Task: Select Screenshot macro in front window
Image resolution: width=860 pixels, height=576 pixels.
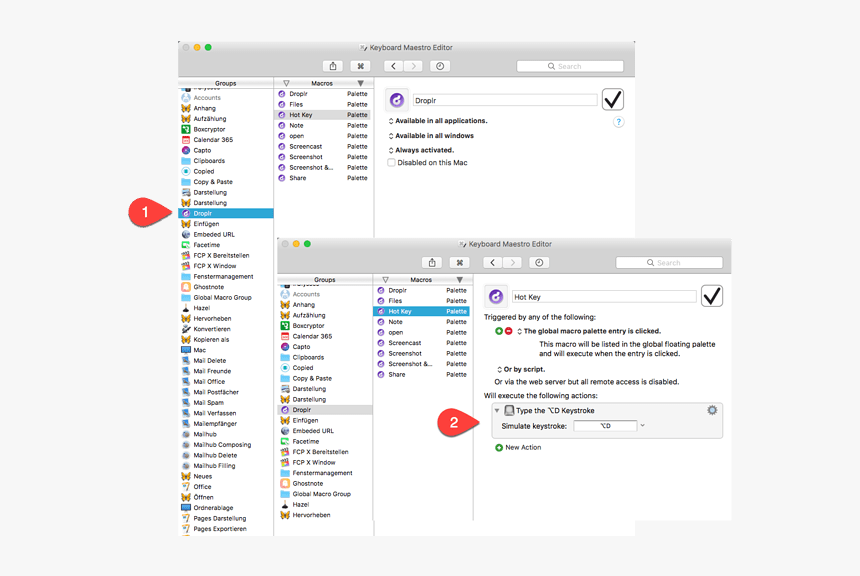Action: pos(422,353)
